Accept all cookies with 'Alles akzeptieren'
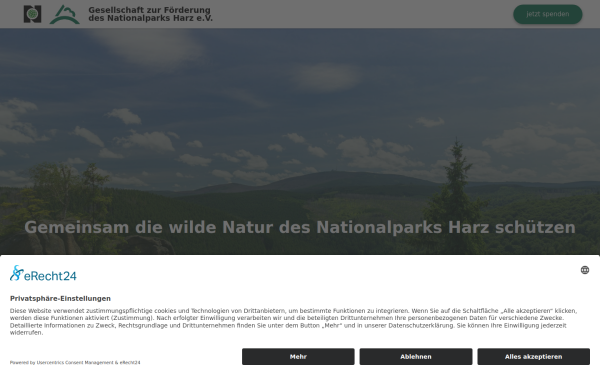The image size is (600, 375). 533,356
